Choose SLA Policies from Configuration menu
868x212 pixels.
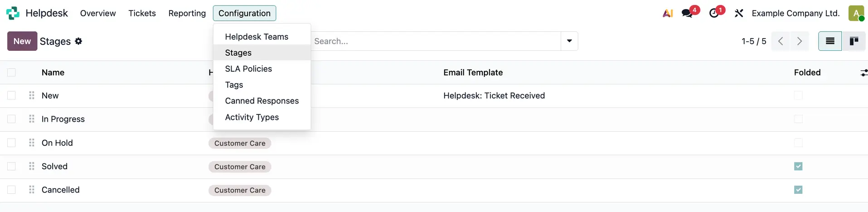pos(248,69)
